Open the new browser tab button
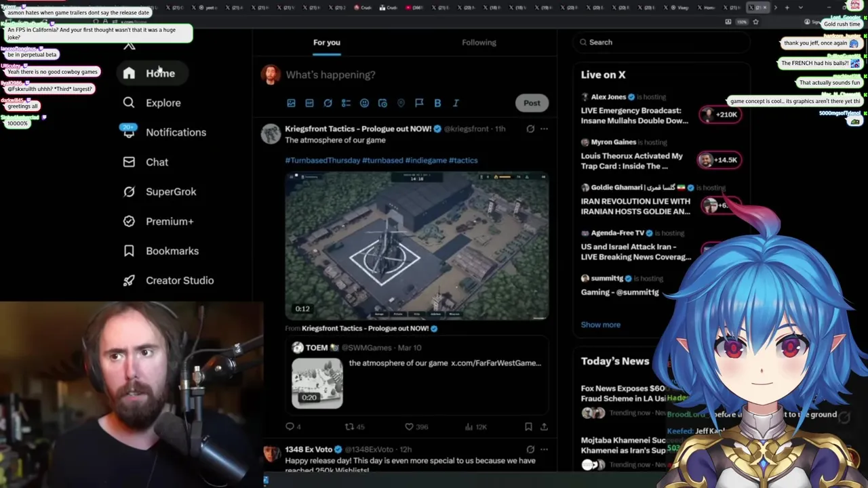 787,7
